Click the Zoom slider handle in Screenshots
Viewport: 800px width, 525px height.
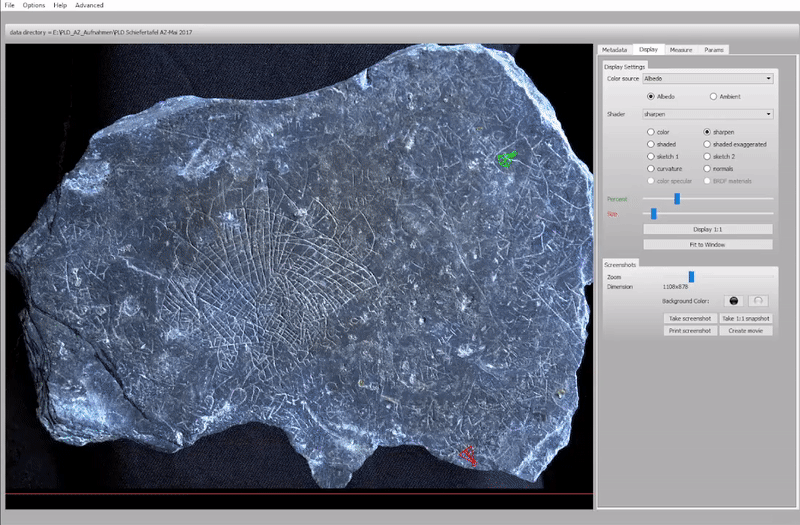(x=691, y=276)
